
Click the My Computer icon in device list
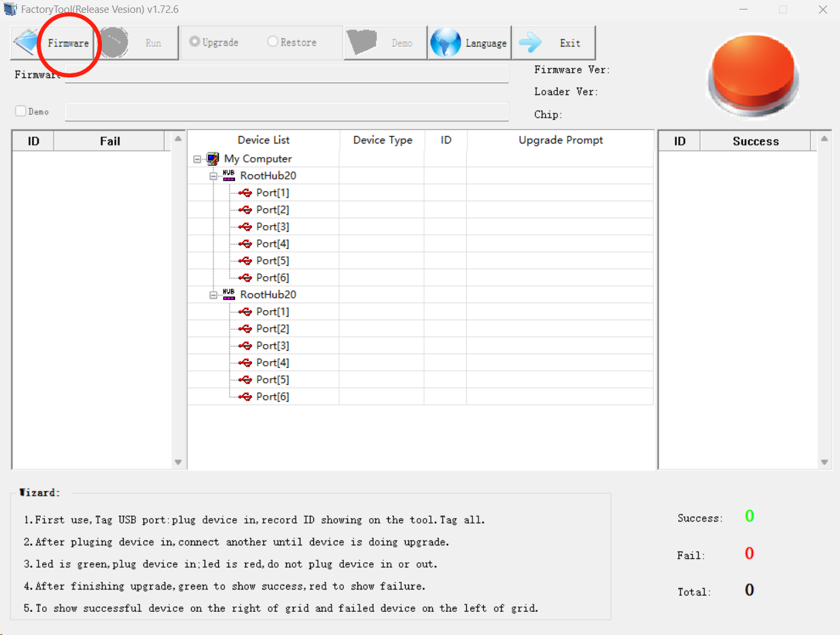point(213,158)
